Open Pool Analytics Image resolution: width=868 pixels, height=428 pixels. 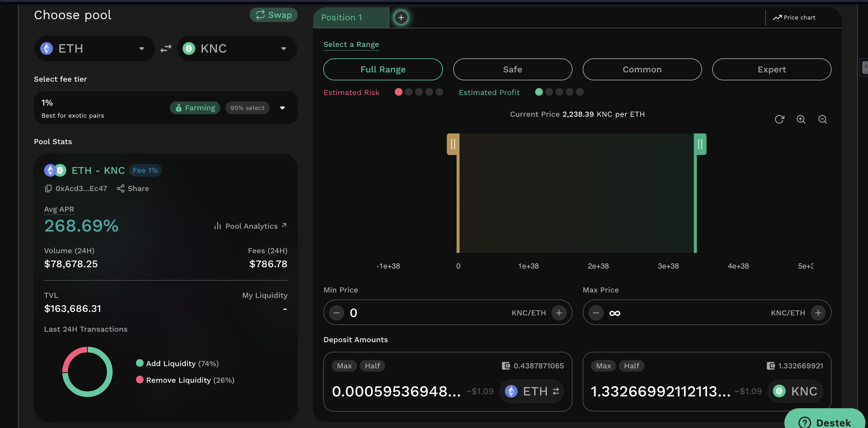pos(251,225)
